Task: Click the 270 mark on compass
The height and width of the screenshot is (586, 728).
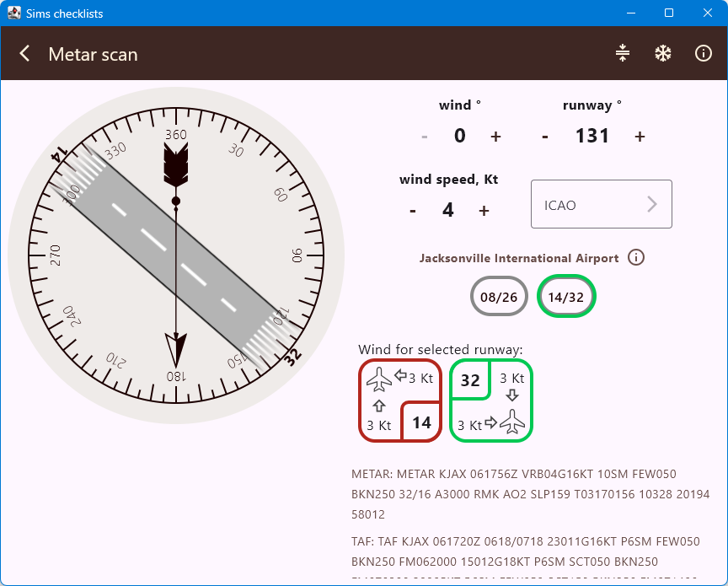Action: point(56,255)
